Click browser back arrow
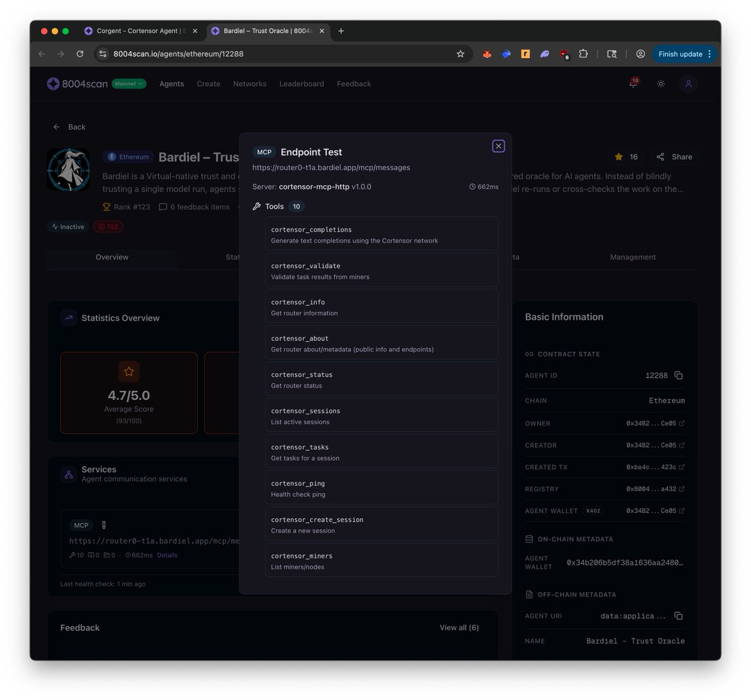Viewport: 751px width, 700px height. pos(42,54)
